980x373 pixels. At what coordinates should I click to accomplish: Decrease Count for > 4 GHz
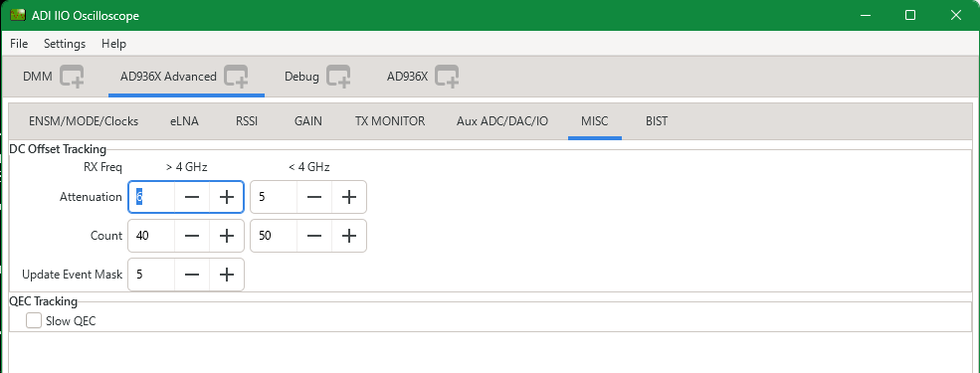[x=192, y=236]
